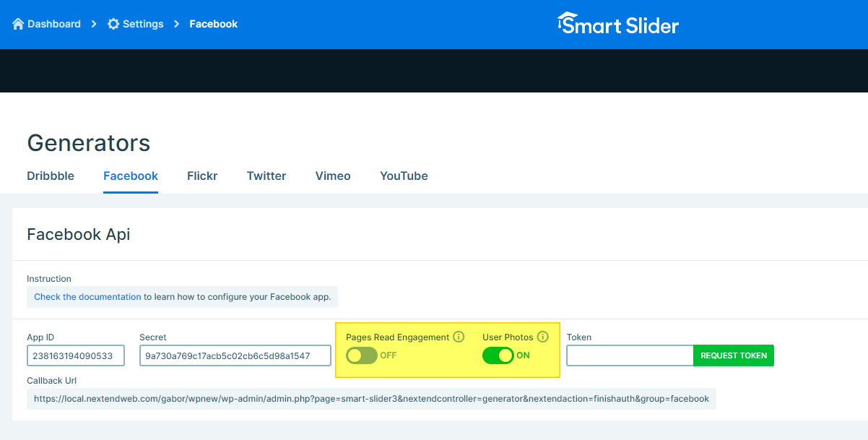This screenshot has height=440, width=868.
Task: Click the Settings gear icon in breadcrumb
Action: tap(113, 24)
